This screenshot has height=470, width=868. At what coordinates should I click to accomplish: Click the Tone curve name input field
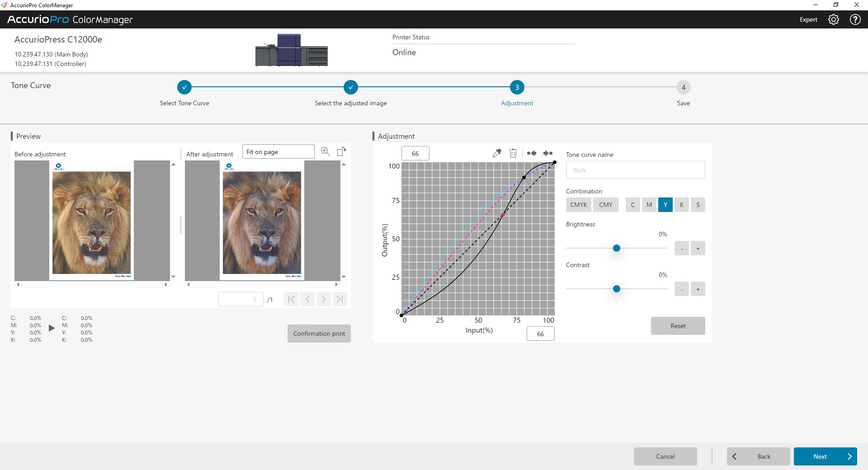click(636, 170)
